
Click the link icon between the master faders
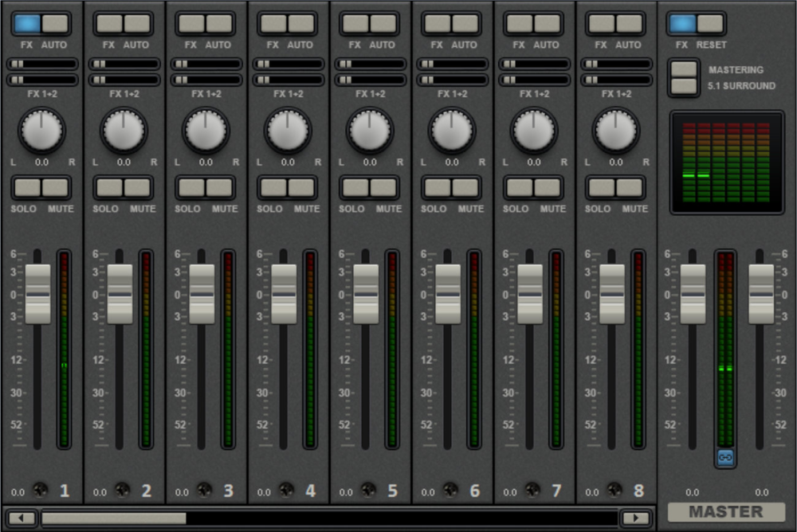pyautogui.click(x=725, y=458)
